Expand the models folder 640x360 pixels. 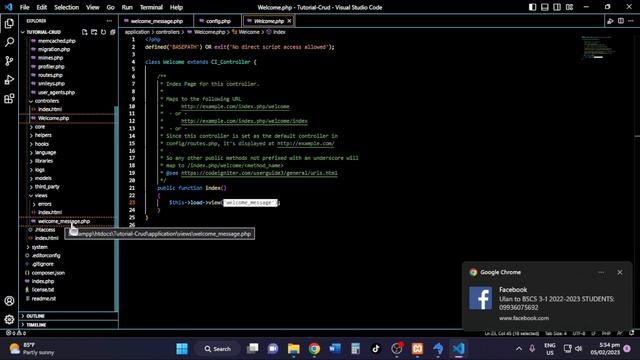pos(43,178)
